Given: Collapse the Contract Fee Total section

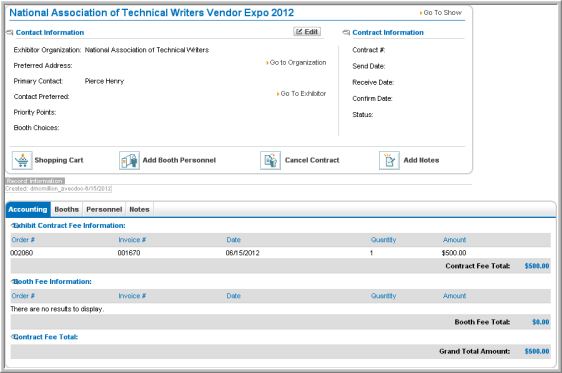Looking at the screenshot, I should click(14, 337).
